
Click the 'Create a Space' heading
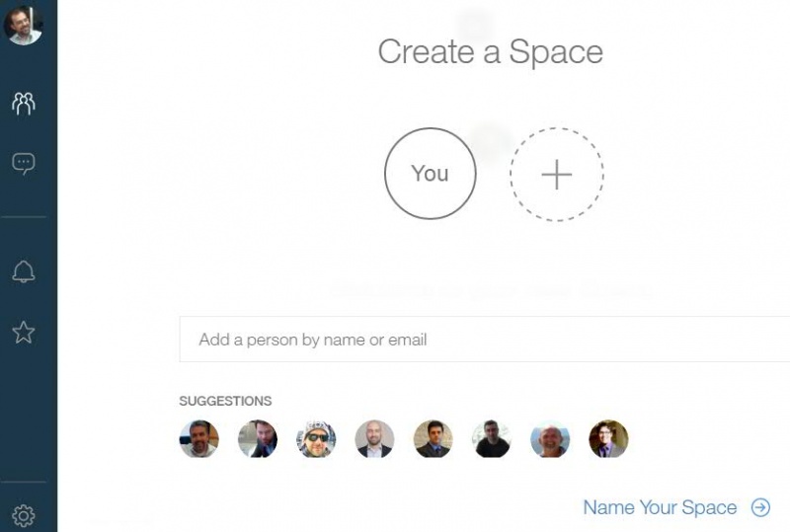tap(491, 52)
